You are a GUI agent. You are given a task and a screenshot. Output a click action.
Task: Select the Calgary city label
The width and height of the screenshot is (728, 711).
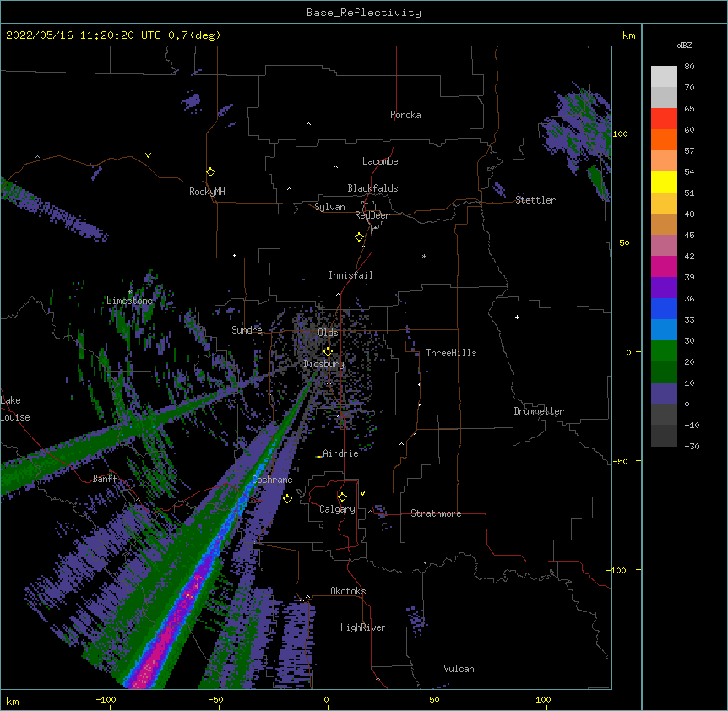337,509
